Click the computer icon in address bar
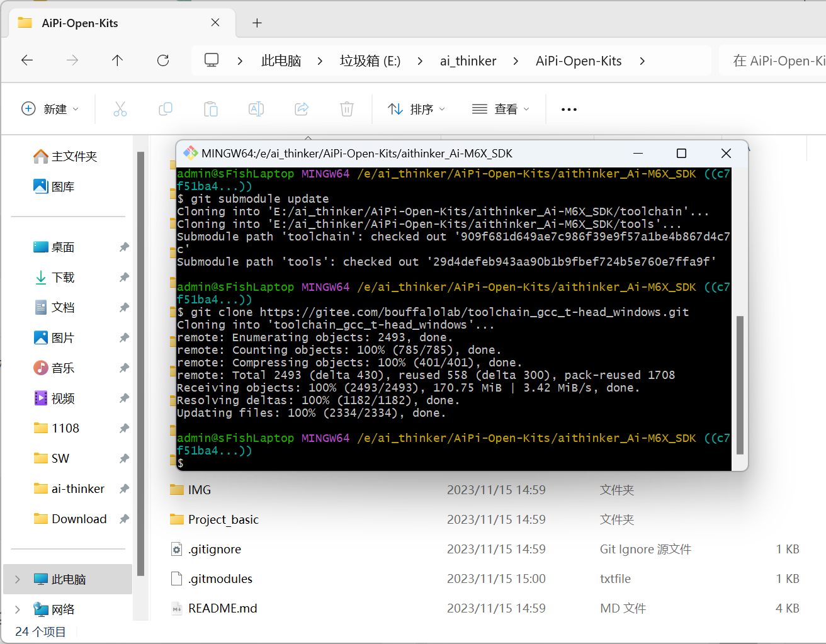 pyautogui.click(x=212, y=60)
